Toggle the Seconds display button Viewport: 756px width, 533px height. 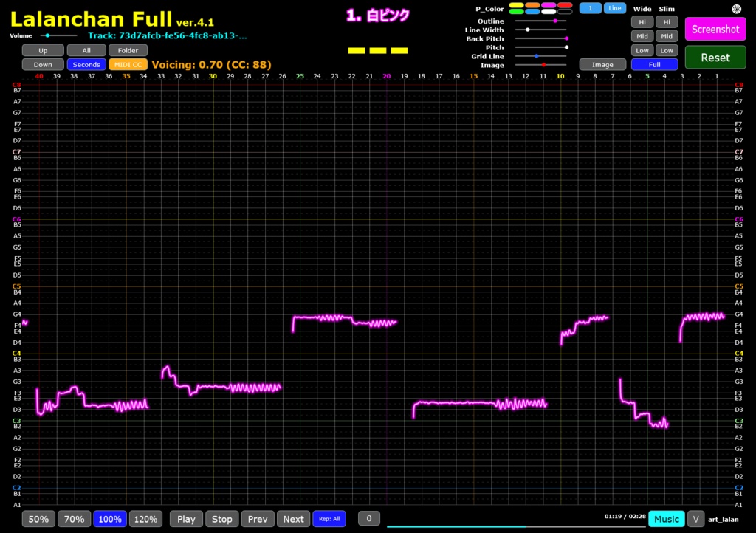tap(86, 64)
